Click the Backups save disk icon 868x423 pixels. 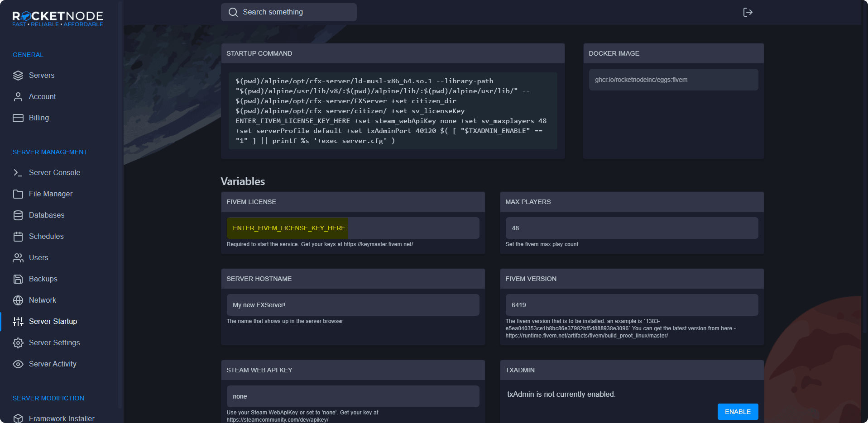[x=18, y=279]
